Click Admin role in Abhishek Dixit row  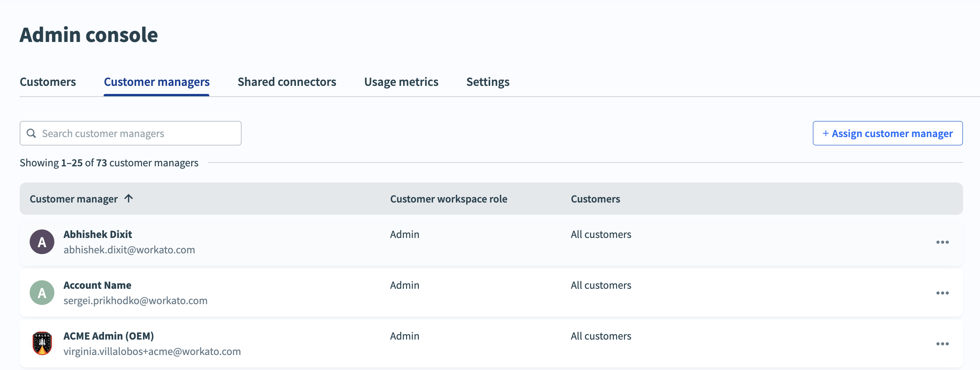[x=405, y=234]
